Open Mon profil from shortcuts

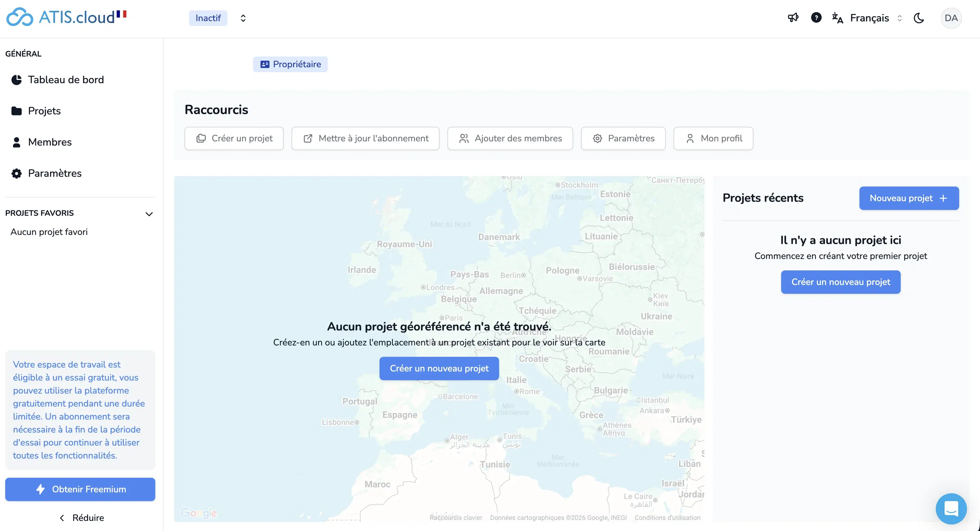(713, 138)
